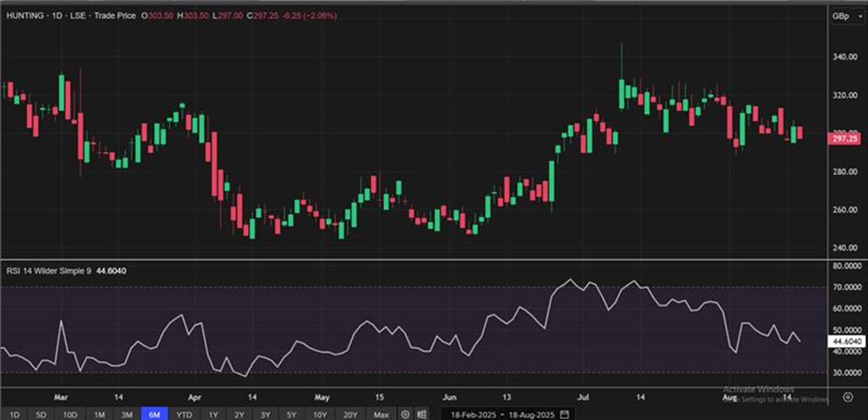Click the Jul label on the time axis
This screenshot has width=868, height=420.
pos(583,398)
